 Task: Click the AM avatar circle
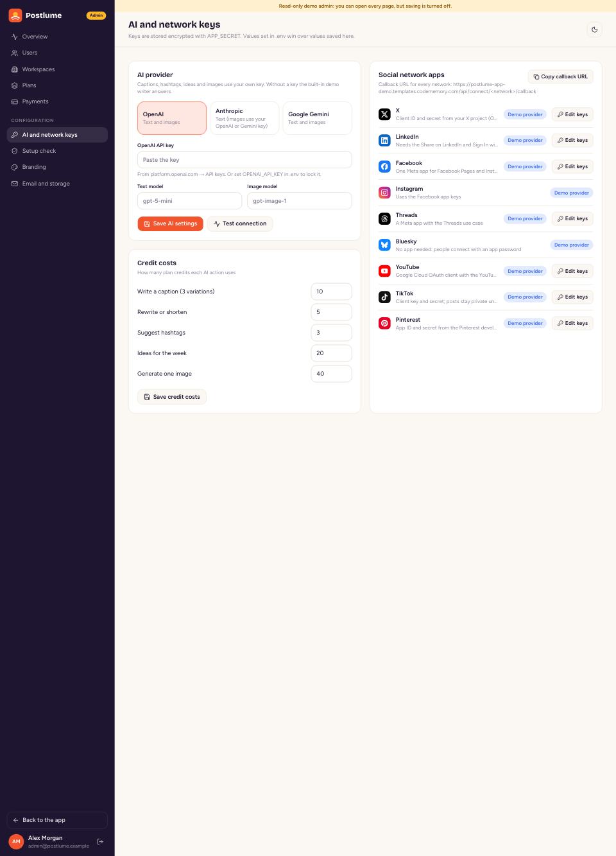pos(16,841)
